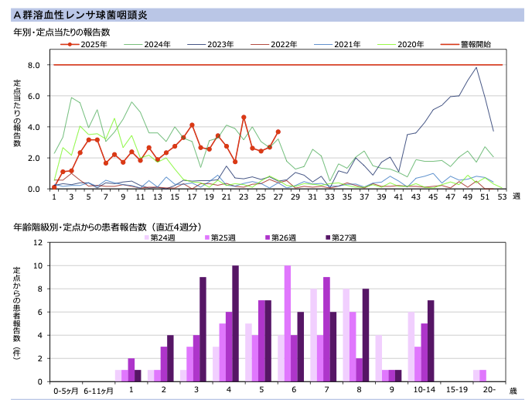This screenshot has height=400, width=532.
Task: Click the 2025年 red line marker swatch
Action: (x=70, y=44)
